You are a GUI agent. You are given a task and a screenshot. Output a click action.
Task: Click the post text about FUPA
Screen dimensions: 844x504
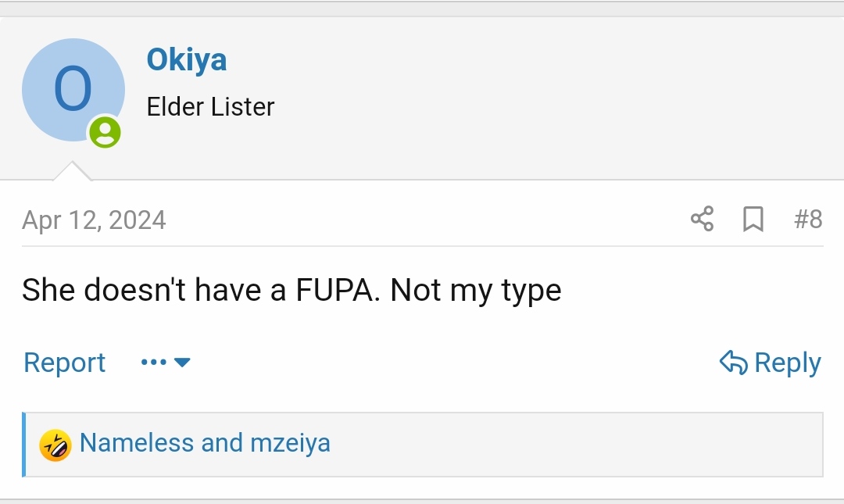[x=291, y=290]
